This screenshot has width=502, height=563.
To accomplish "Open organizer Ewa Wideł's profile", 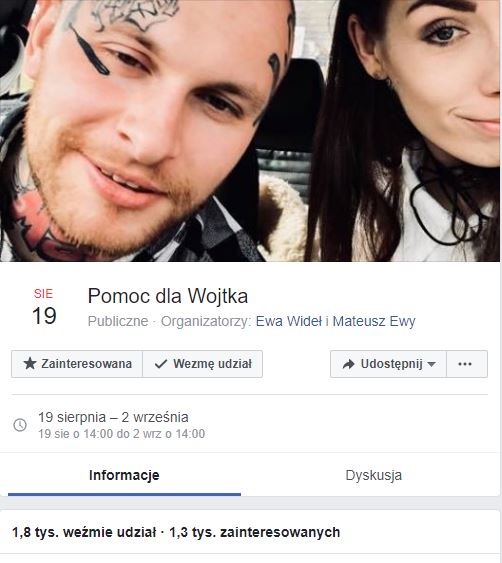I will (289, 321).
